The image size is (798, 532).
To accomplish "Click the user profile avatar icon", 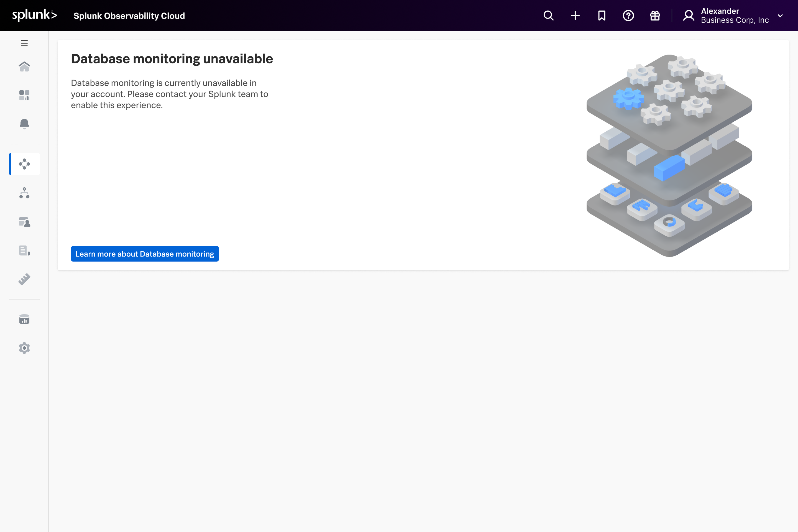I will [x=688, y=16].
